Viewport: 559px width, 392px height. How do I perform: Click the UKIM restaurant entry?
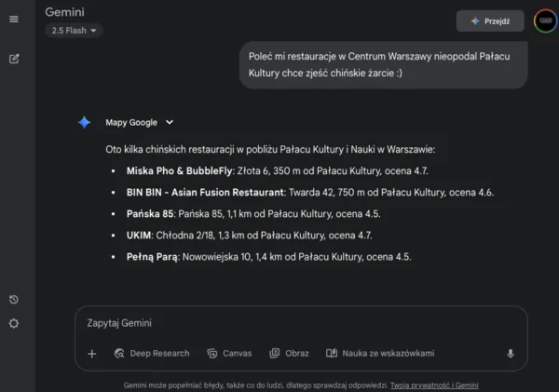click(x=249, y=236)
